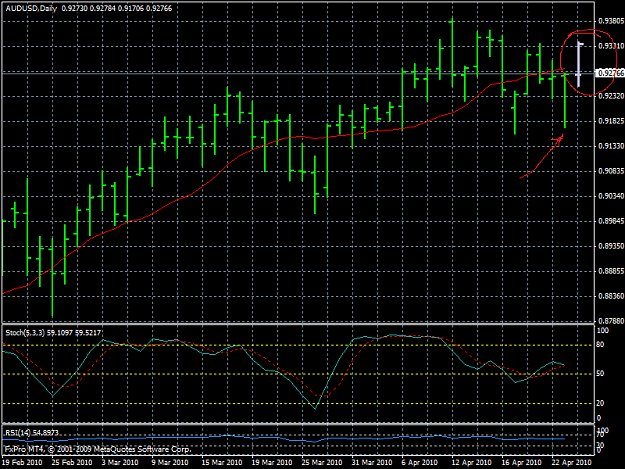Click the 31 Mar 2010 date label
Screen dimensions: 625x469
[372, 462]
